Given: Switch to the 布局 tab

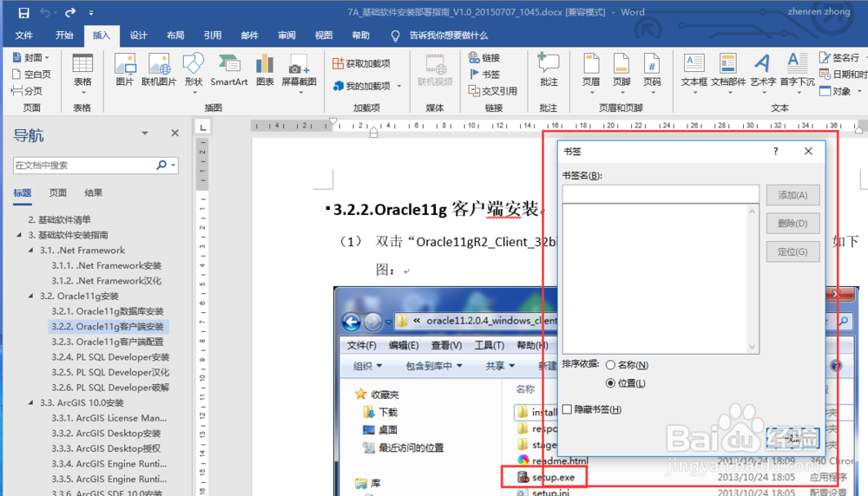Looking at the screenshot, I should (x=175, y=36).
